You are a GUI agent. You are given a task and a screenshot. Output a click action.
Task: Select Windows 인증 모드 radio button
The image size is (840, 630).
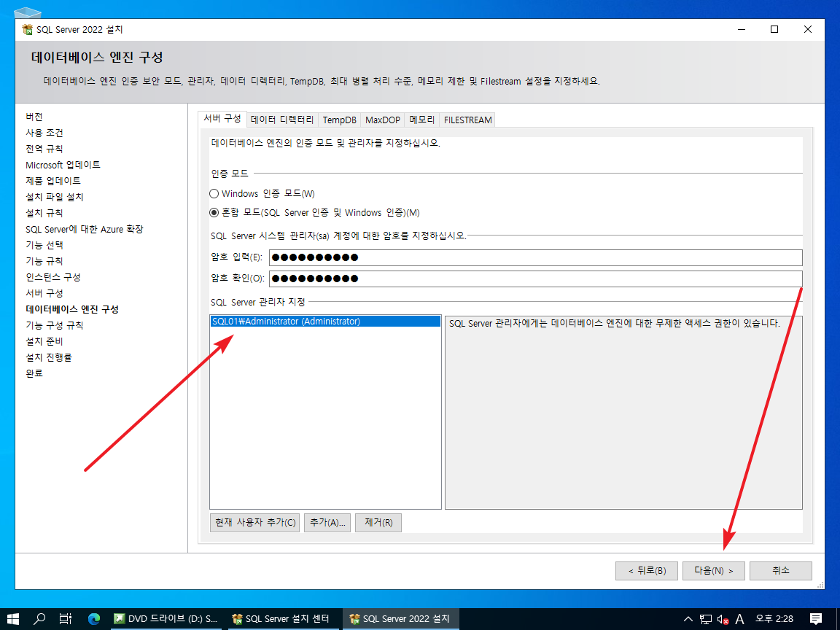pos(214,193)
